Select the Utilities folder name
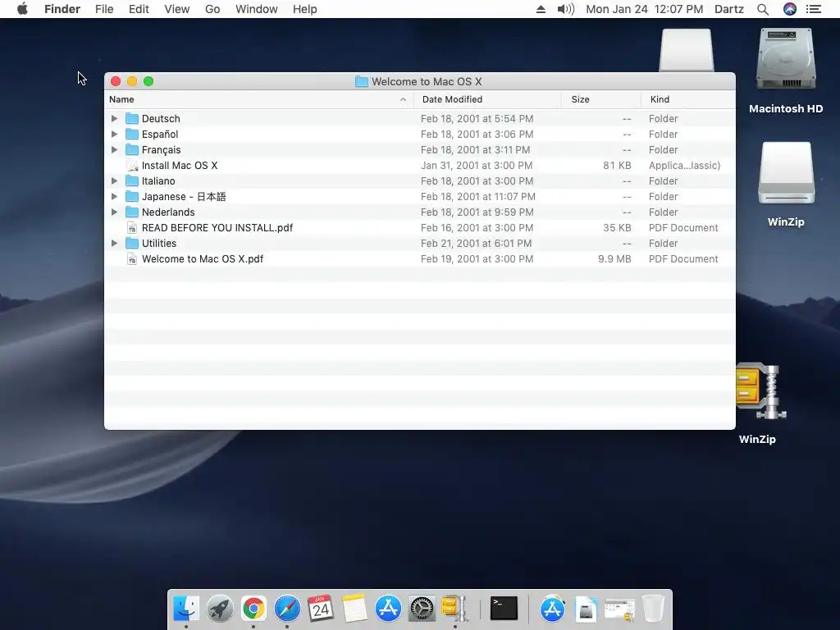 [159, 243]
